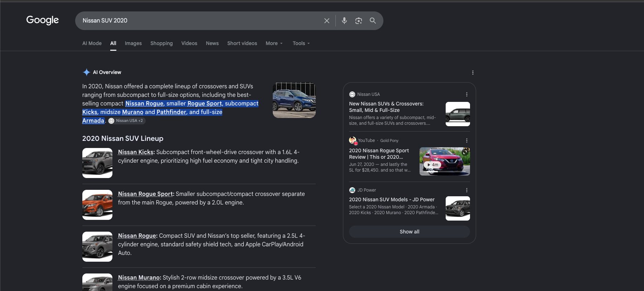
Task: Click the 2020 Nissan SUV Lineup heading
Action: click(x=123, y=138)
